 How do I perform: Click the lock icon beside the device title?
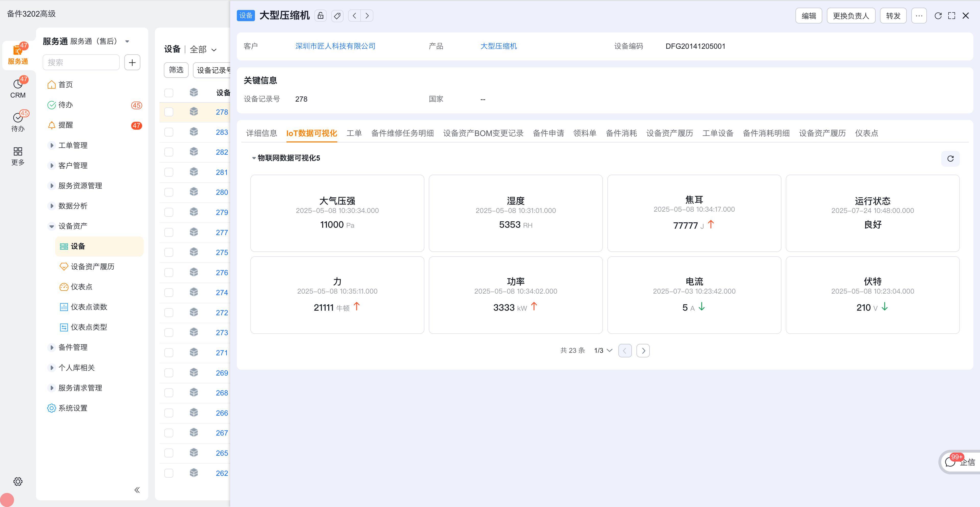[x=321, y=16]
